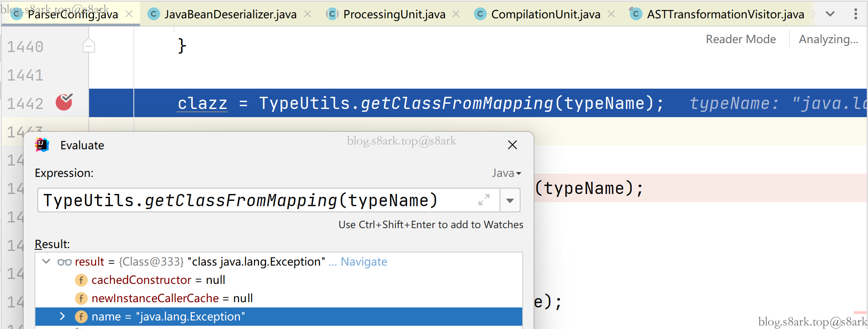Viewport: 868px width, 329px height.
Task: Click the class icon on ParserConfig.java tab
Action: point(17,15)
